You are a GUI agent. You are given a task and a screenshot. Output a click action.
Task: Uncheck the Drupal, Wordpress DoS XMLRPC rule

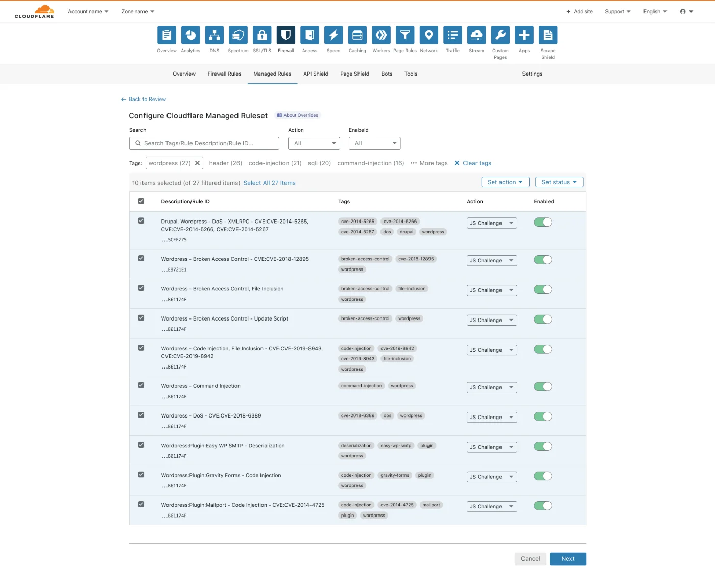(x=141, y=221)
